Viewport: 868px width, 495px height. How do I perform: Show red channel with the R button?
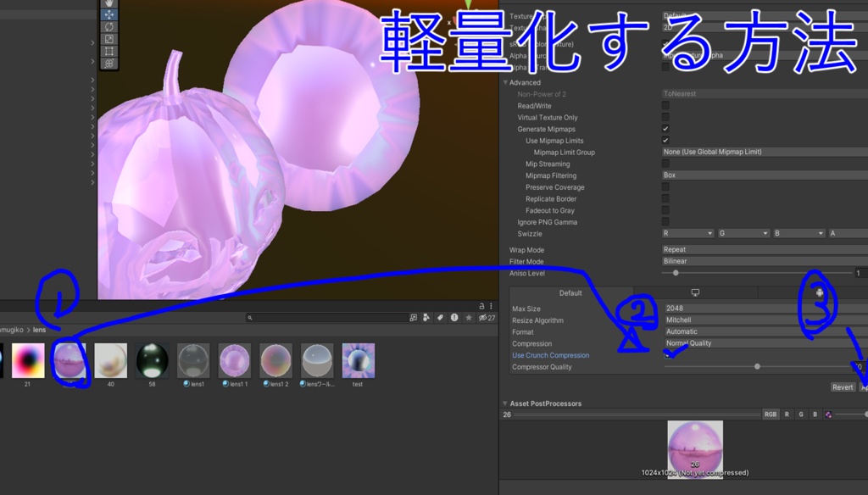(787, 414)
